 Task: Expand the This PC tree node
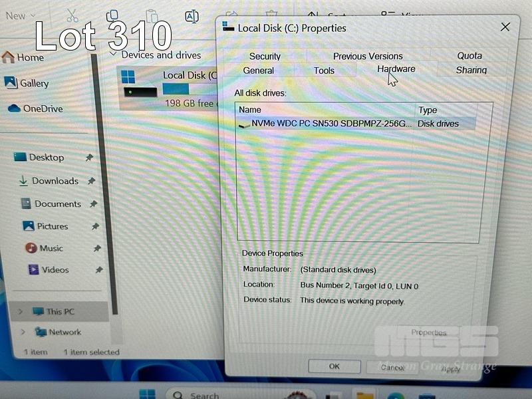point(21,311)
